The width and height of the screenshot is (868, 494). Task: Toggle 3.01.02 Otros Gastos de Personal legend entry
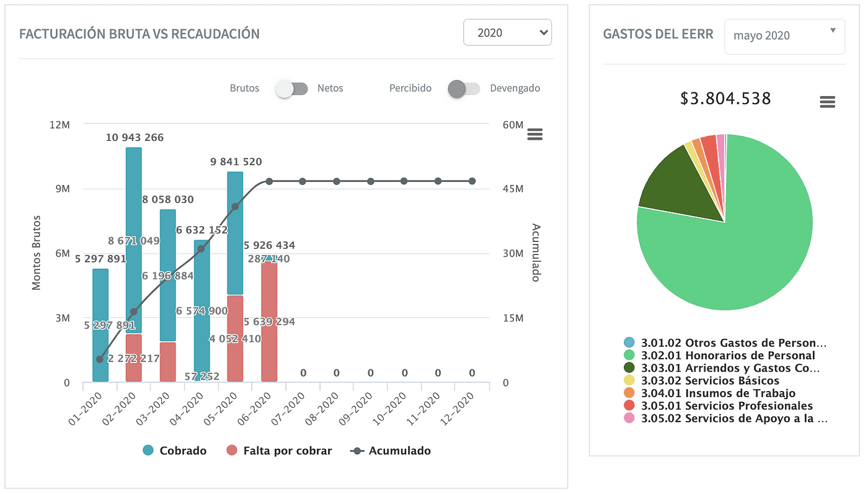pyautogui.click(x=725, y=343)
